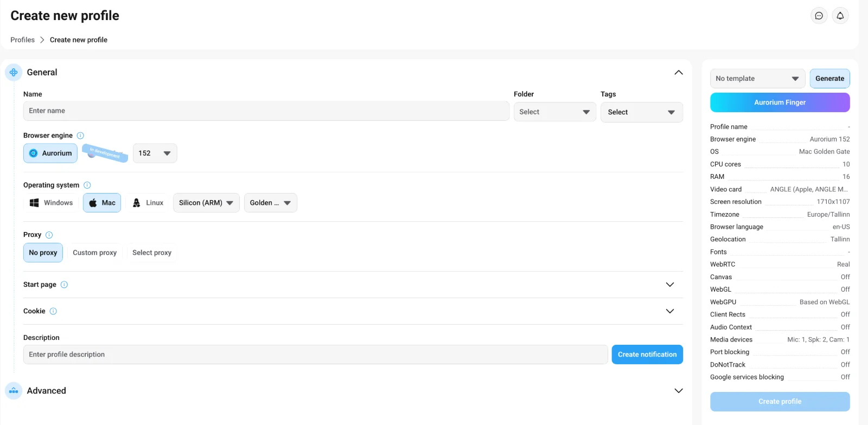
Task: Click the 'Audio Context' summary label
Action: [x=731, y=327]
